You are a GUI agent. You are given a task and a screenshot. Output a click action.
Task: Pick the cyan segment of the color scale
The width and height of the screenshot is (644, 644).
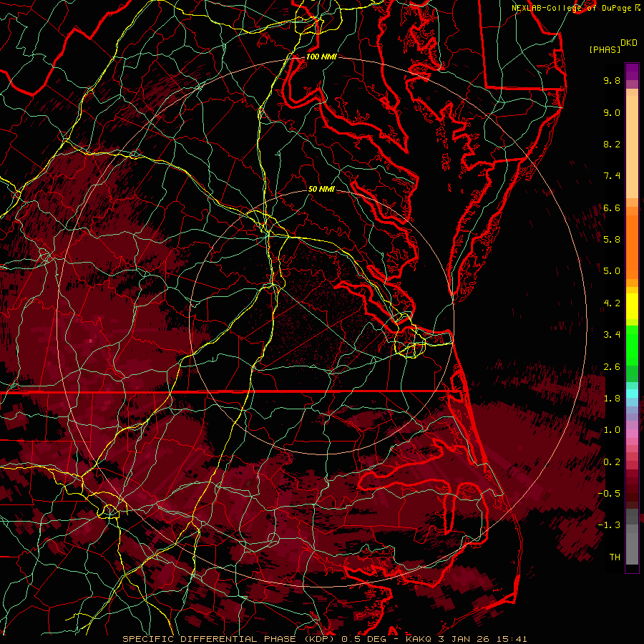[632, 394]
